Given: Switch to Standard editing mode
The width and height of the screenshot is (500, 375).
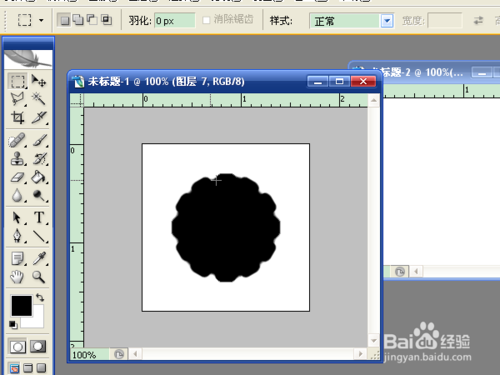Looking at the screenshot, I should [17, 347].
